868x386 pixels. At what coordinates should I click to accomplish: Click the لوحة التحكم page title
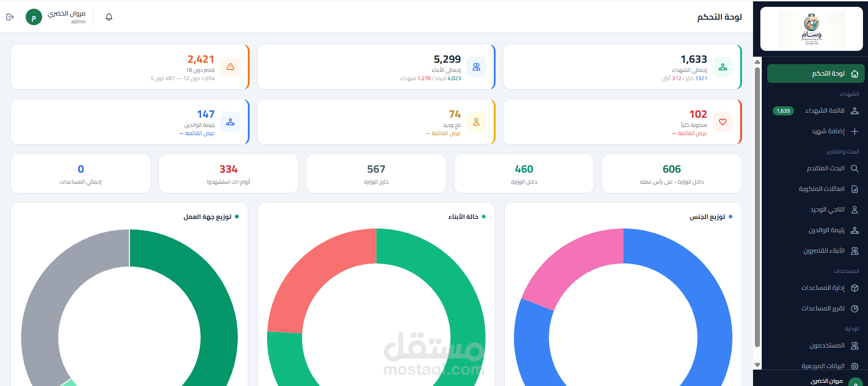pos(720,17)
